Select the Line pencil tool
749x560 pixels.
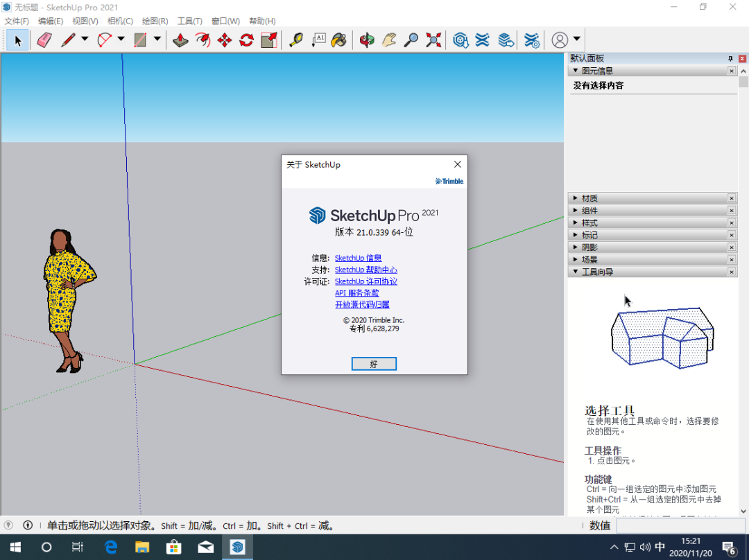(x=68, y=40)
